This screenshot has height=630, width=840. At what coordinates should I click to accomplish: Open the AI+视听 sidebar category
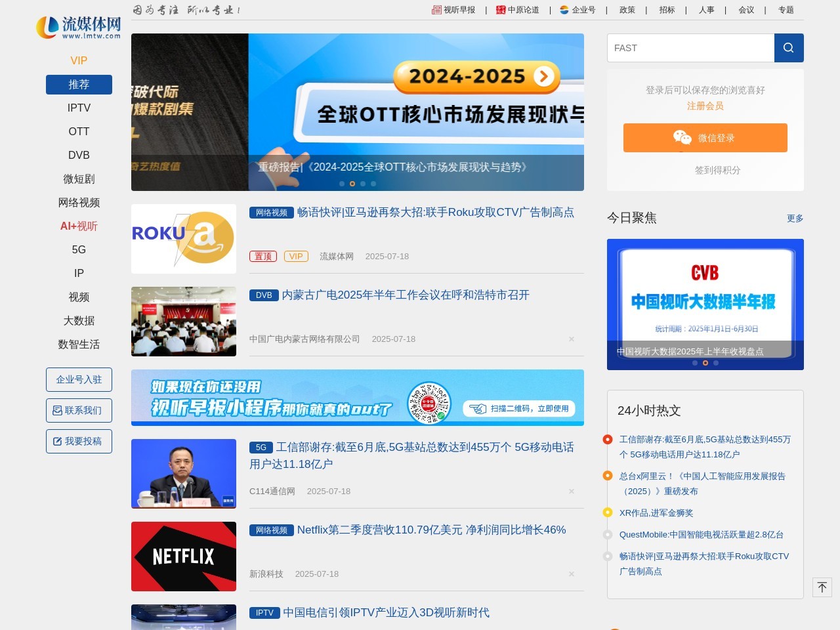click(x=79, y=226)
